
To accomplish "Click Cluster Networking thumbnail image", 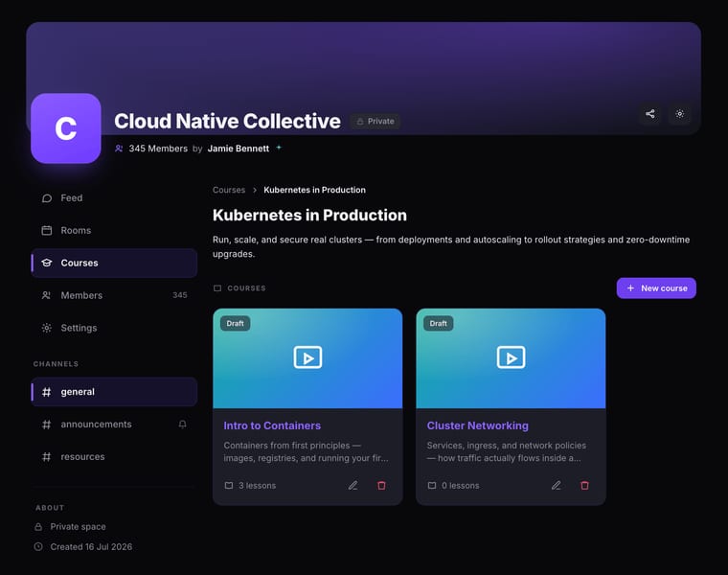I will point(511,358).
